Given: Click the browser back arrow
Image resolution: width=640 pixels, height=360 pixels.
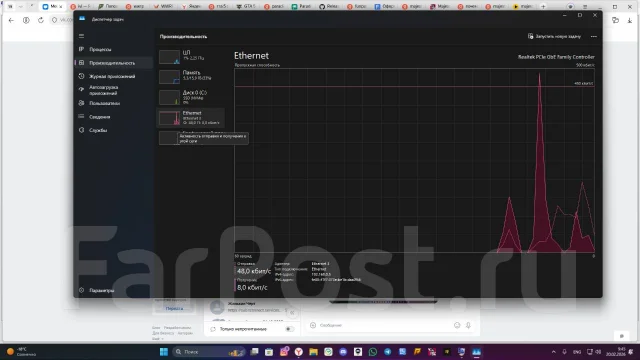Looking at the screenshot, I should pos(11,20).
